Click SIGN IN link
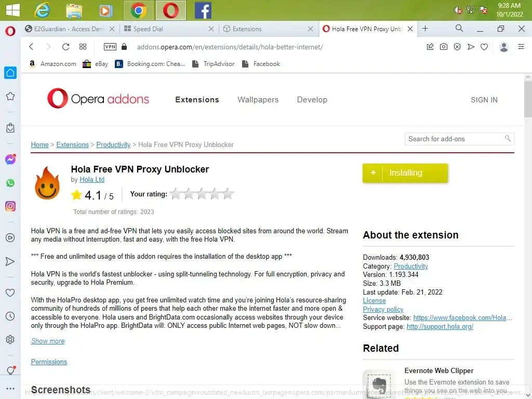This screenshot has width=532, height=399. tap(484, 100)
